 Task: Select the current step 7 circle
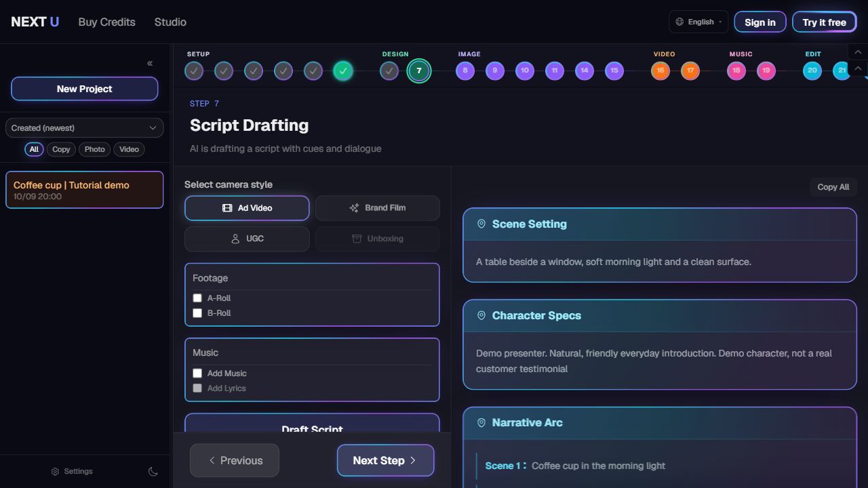click(419, 70)
